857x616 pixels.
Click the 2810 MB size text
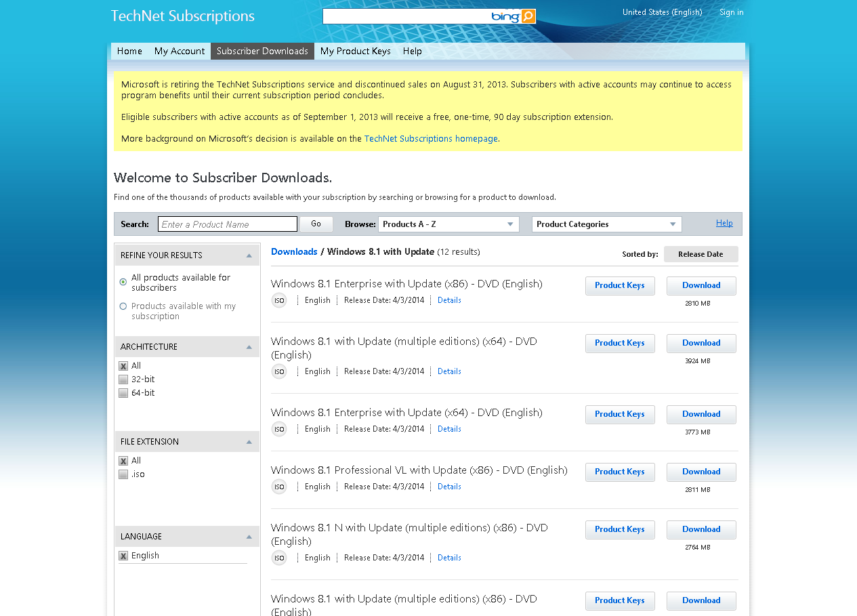pos(698,304)
